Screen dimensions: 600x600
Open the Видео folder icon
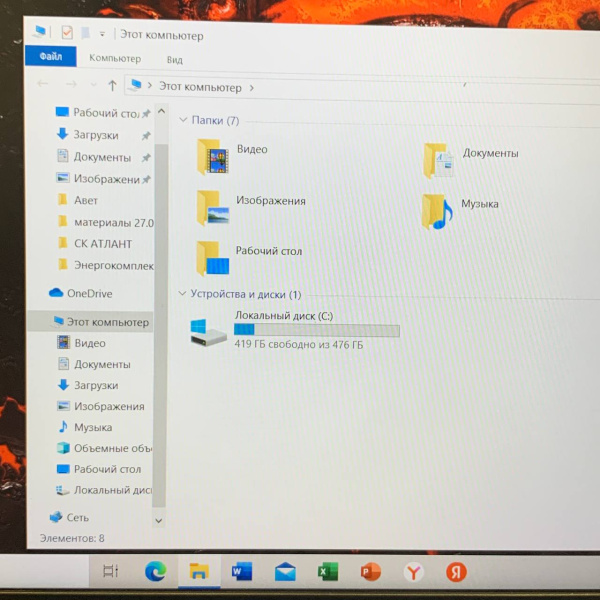(x=214, y=157)
